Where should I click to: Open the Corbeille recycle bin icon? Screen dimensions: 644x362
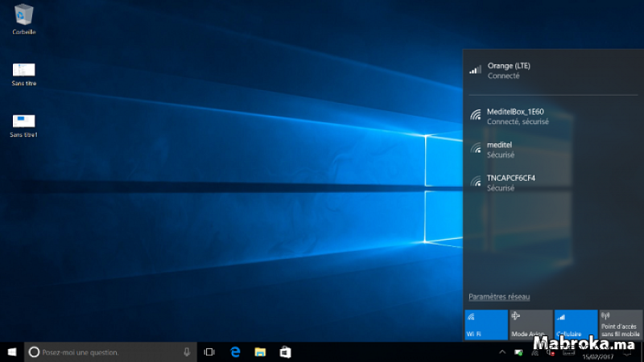click(x=23, y=19)
